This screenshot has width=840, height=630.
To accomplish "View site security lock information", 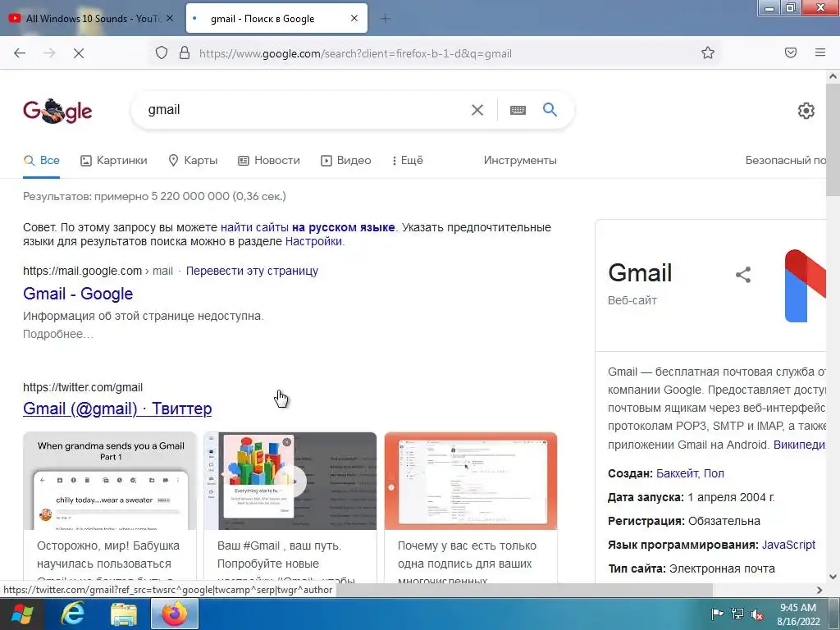I will [185, 53].
